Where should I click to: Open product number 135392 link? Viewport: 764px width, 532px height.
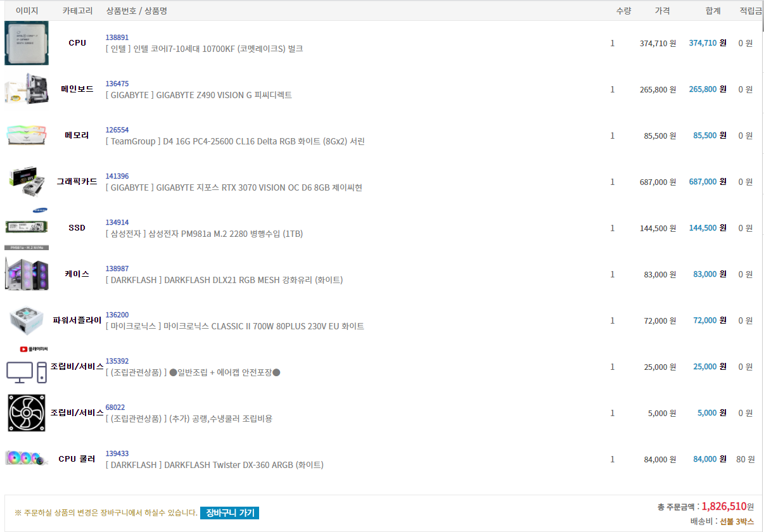[x=117, y=361]
